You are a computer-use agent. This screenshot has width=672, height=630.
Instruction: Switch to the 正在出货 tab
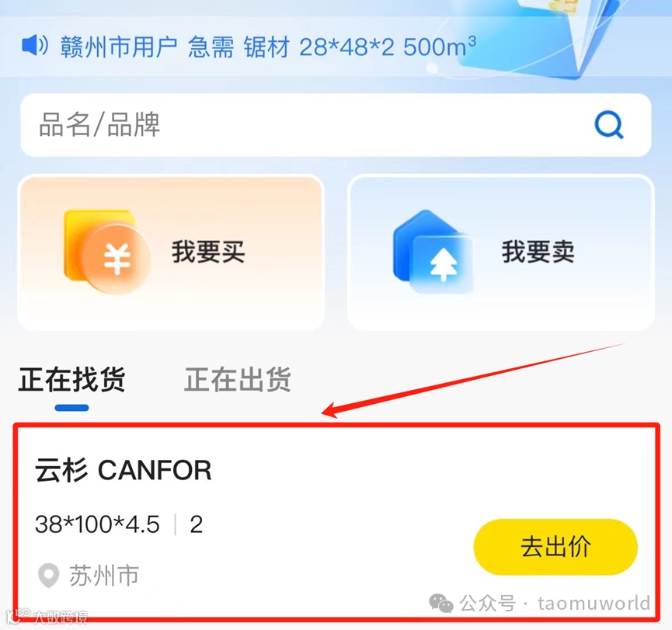(238, 380)
